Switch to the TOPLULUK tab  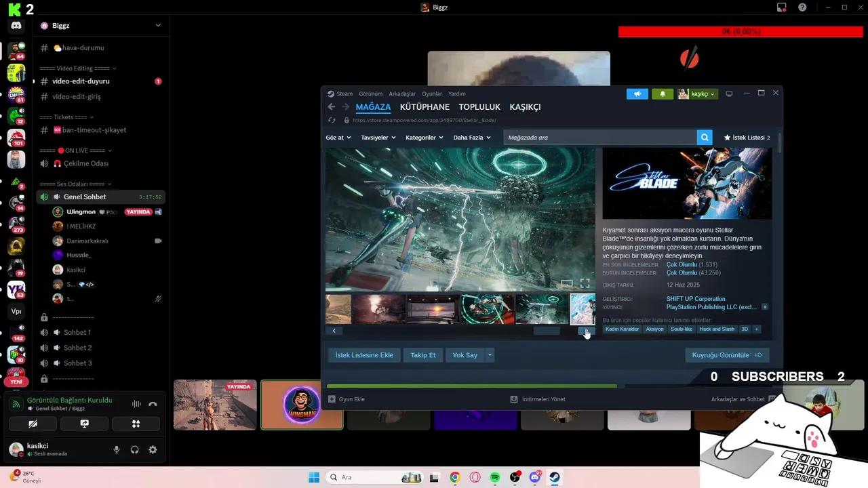(x=479, y=107)
